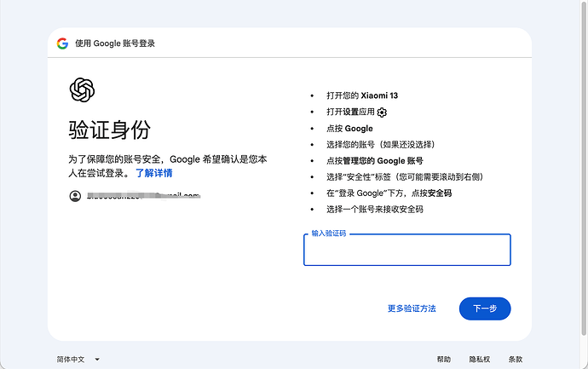Open the 隐私权 privacy link
This screenshot has height=369, width=588.
pyautogui.click(x=480, y=360)
